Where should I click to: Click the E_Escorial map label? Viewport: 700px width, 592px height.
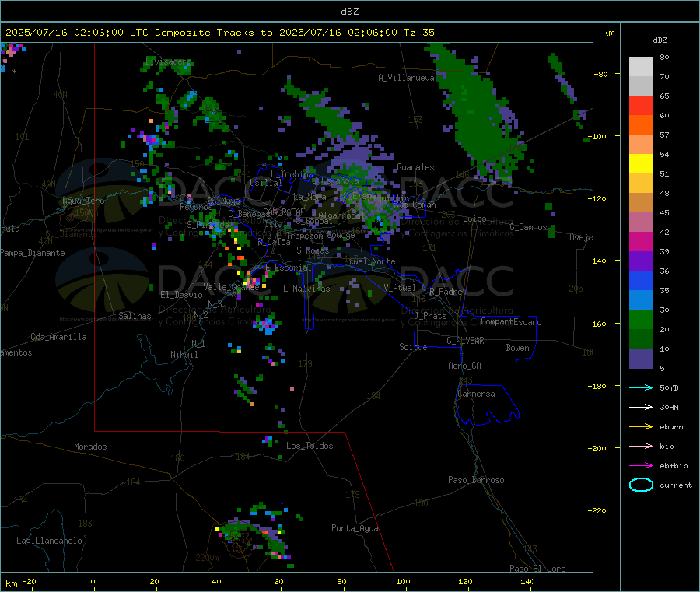[289, 268]
